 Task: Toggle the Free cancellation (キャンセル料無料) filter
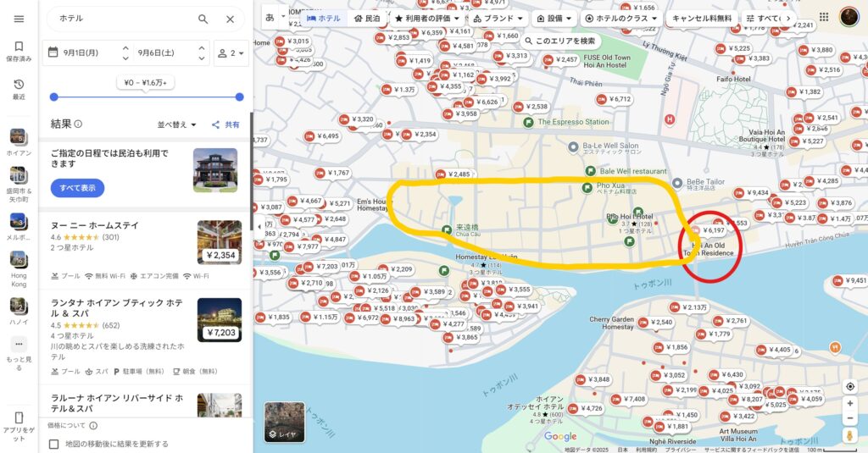click(701, 19)
